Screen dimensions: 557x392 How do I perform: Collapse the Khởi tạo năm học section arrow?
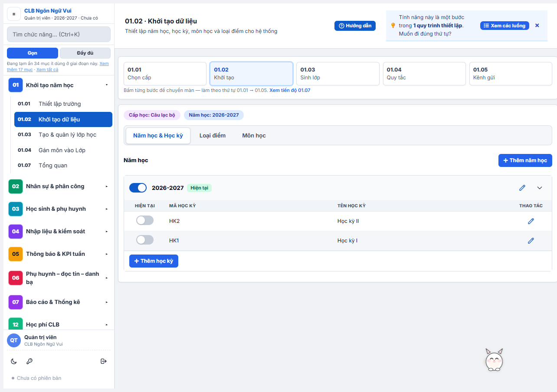107,85
